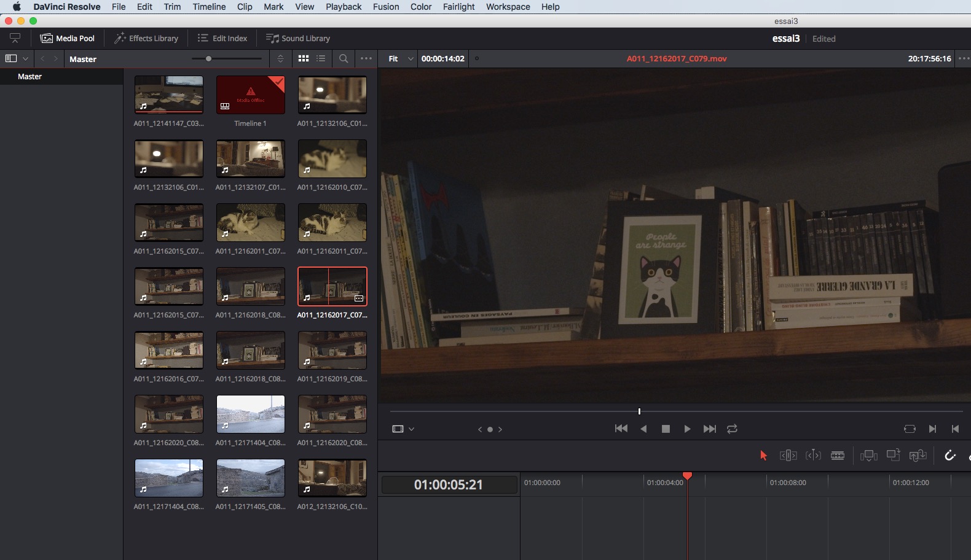This screenshot has height=560, width=971.
Task: Select the Blade Edit Mode tool
Action: 838,456
